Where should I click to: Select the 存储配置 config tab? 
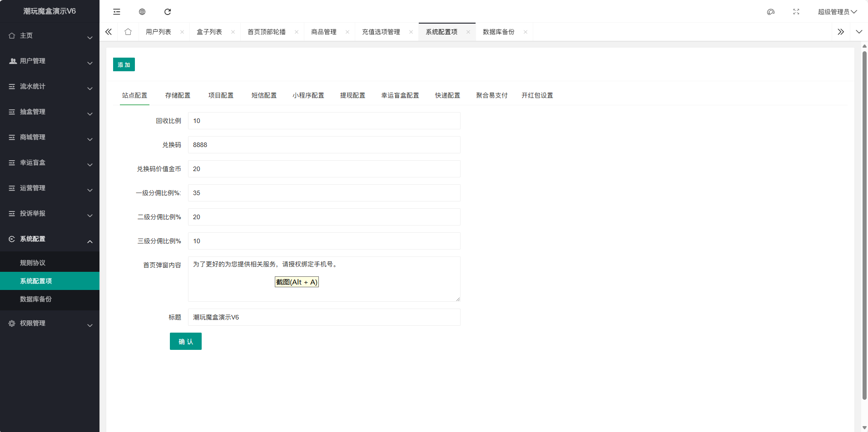click(178, 95)
